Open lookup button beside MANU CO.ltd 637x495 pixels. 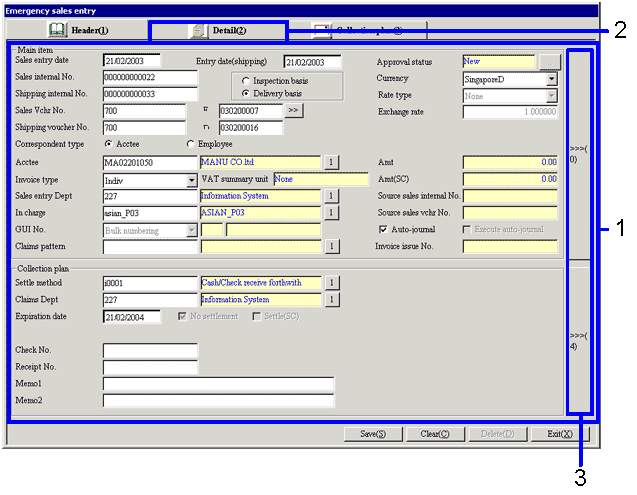(x=331, y=162)
